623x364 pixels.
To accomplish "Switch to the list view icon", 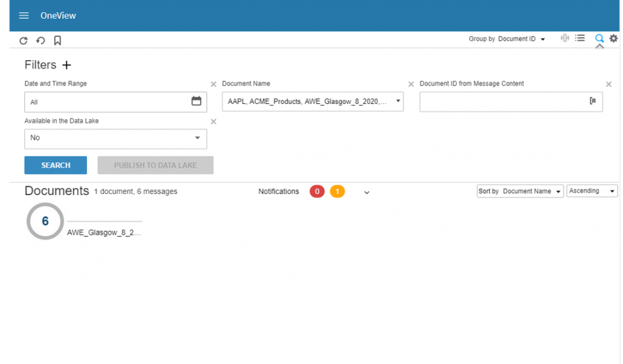I will point(580,38).
